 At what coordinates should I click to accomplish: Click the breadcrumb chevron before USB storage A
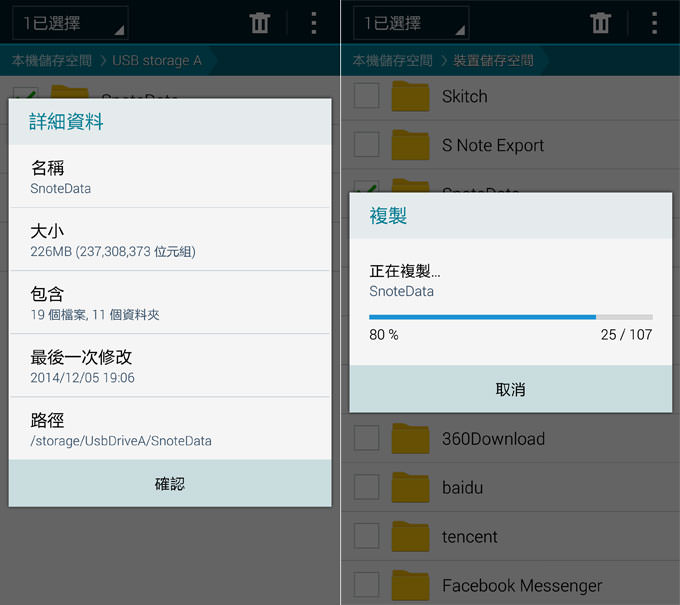[x=101, y=61]
